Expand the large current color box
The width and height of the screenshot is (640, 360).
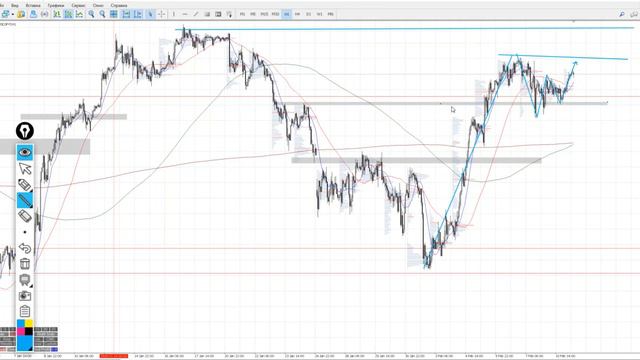[25, 343]
